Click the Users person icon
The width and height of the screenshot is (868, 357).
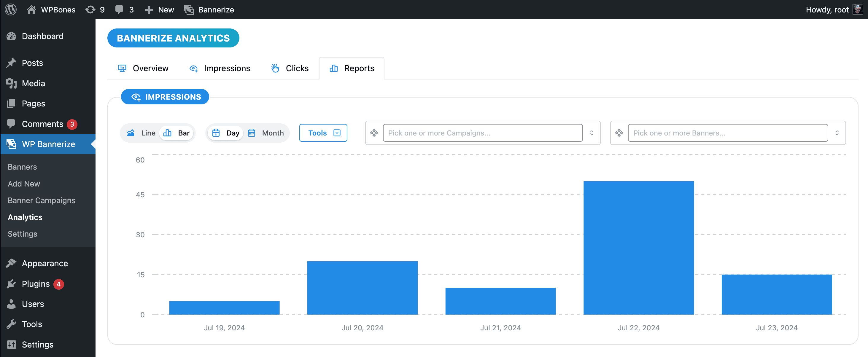[11, 304]
